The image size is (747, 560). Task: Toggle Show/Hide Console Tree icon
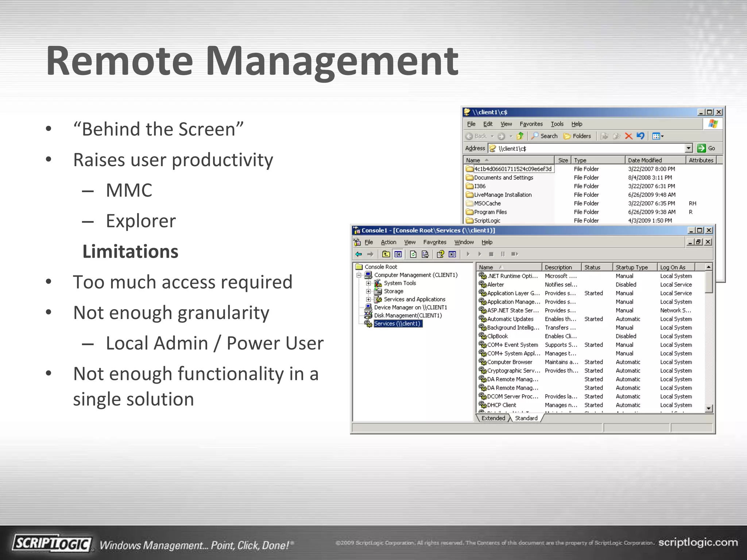pos(398,254)
